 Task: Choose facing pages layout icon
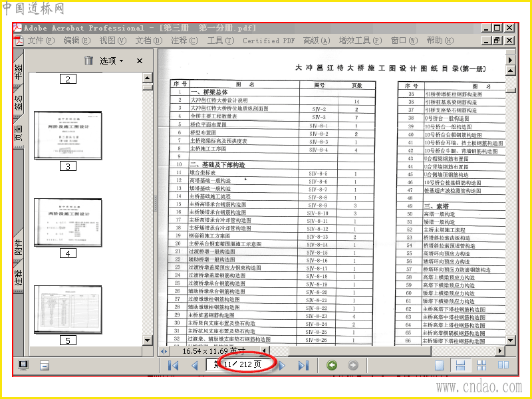pyautogui.click(x=503, y=365)
